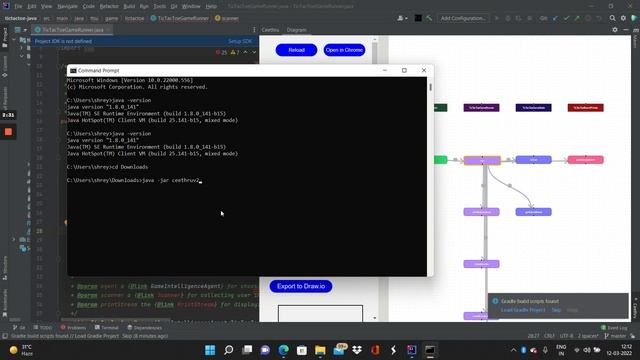Click the orange-outlined purple diagram node
The width and height of the screenshot is (640, 360).
[x=482, y=160]
